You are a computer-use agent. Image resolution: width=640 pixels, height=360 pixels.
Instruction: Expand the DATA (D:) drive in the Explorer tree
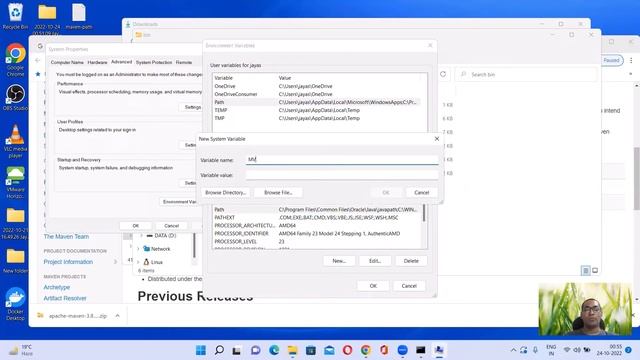point(141,236)
